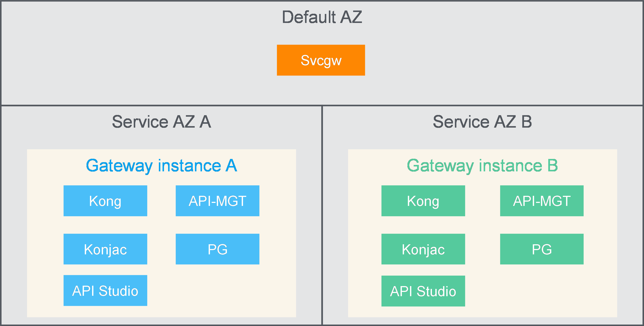
Task: Select the Service AZ B label
Action: [x=482, y=122]
